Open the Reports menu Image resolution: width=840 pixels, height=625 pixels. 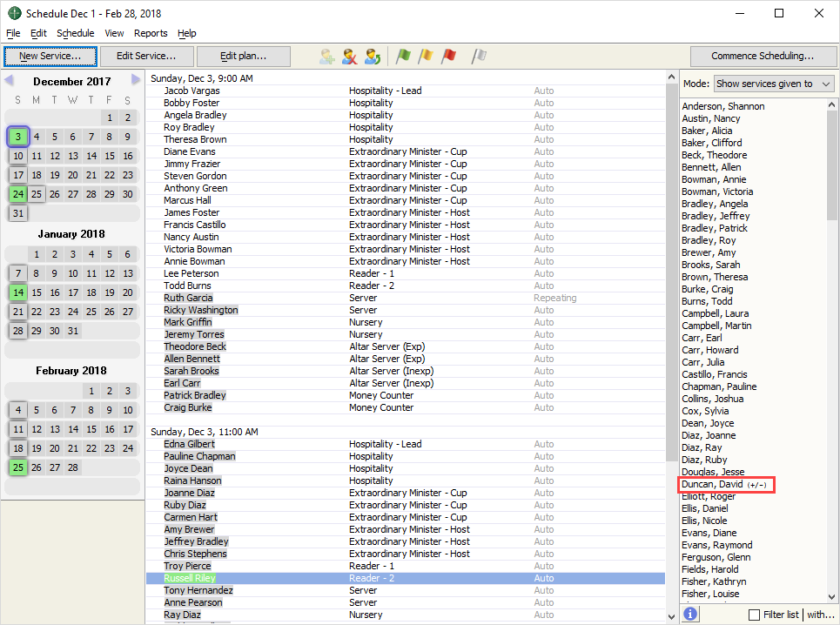[151, 33]
